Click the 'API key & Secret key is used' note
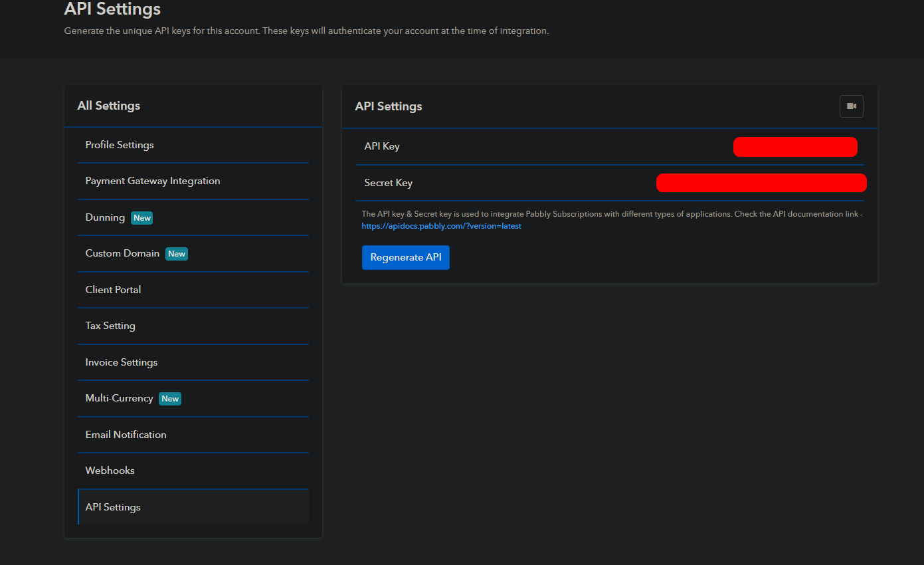This screenshot has width=924, height=565. (x=612, y=214)
